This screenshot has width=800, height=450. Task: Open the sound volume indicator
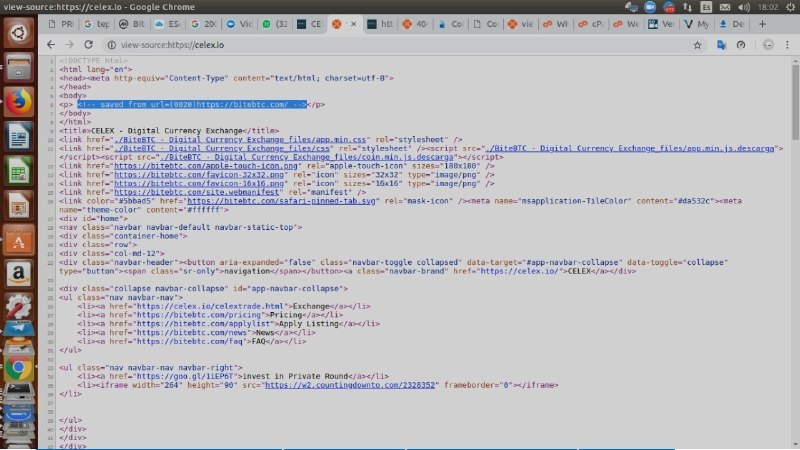[744, 7]
